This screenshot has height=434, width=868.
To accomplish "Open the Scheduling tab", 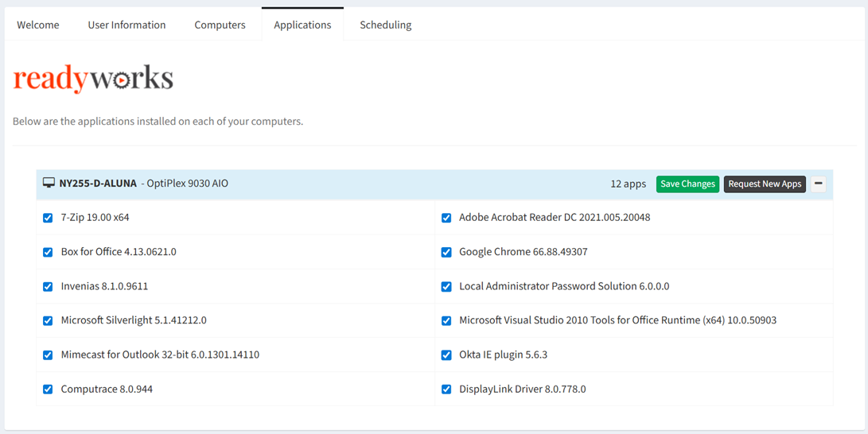I will tap(386, 25).
